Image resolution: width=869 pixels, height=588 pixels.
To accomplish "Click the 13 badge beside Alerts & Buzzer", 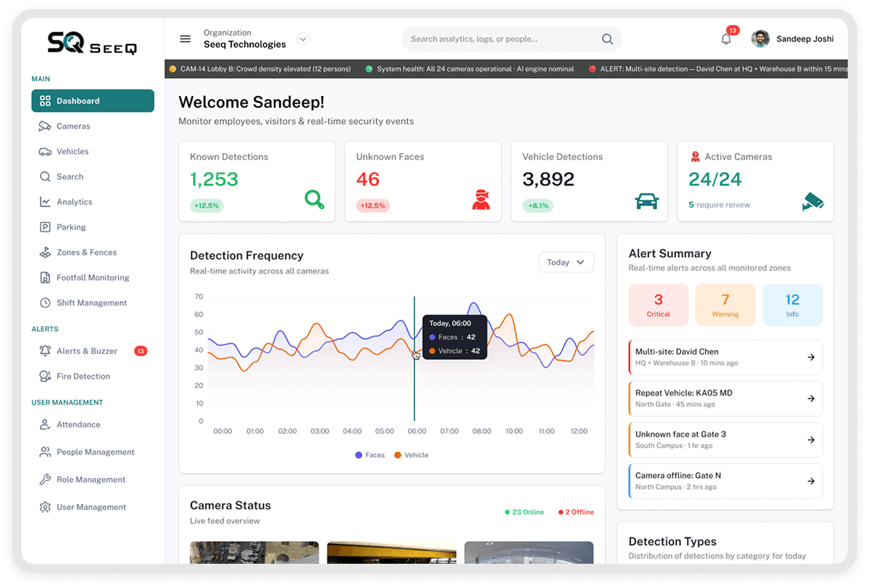I will [141, 351].
